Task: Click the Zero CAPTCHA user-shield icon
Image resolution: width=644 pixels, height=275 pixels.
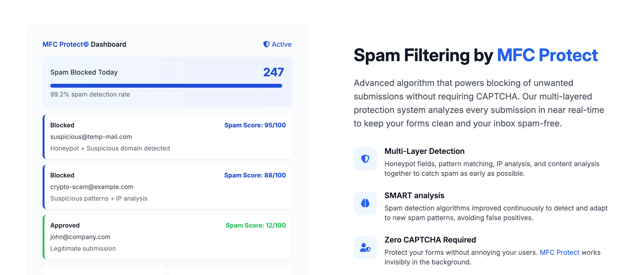Action: coord(365,247)
